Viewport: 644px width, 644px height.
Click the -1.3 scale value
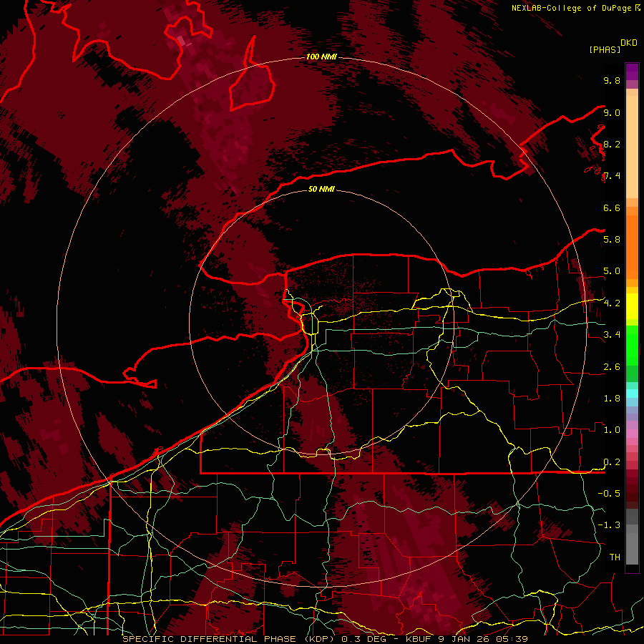tap(609, 525)
